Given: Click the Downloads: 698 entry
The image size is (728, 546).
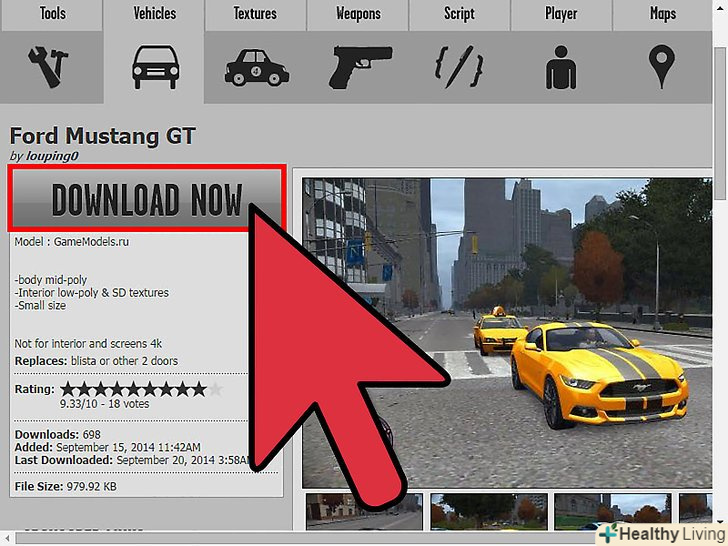Looking at the screenshot, I should pyautogui.click(x=58, y=435).
